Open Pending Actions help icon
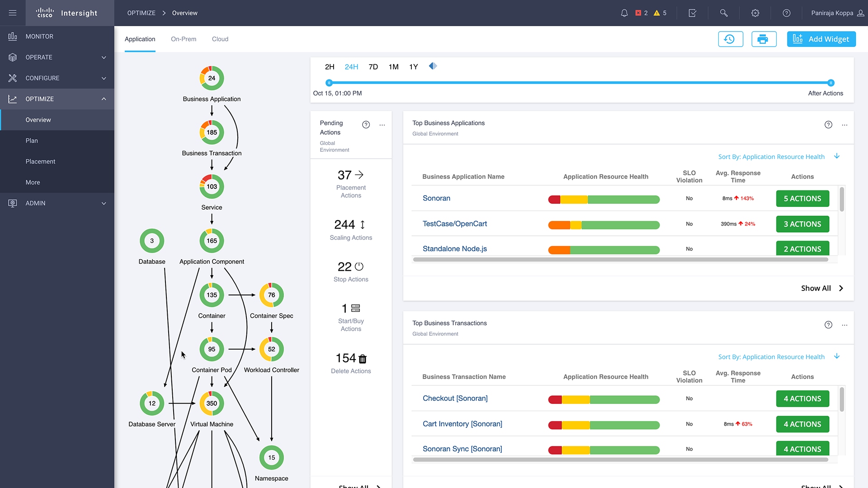868x488 pixels. tap(366, 125)
